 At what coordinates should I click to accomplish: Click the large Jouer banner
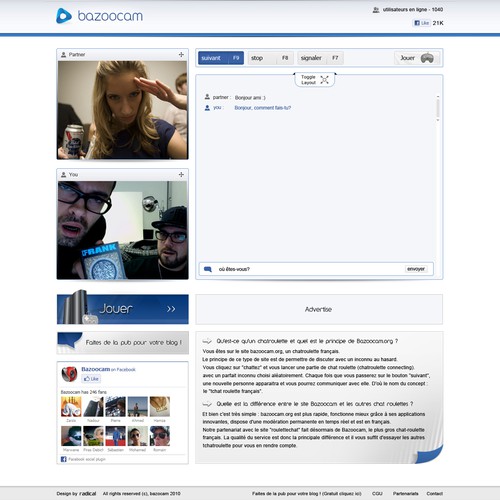click(x=123, y=309)
